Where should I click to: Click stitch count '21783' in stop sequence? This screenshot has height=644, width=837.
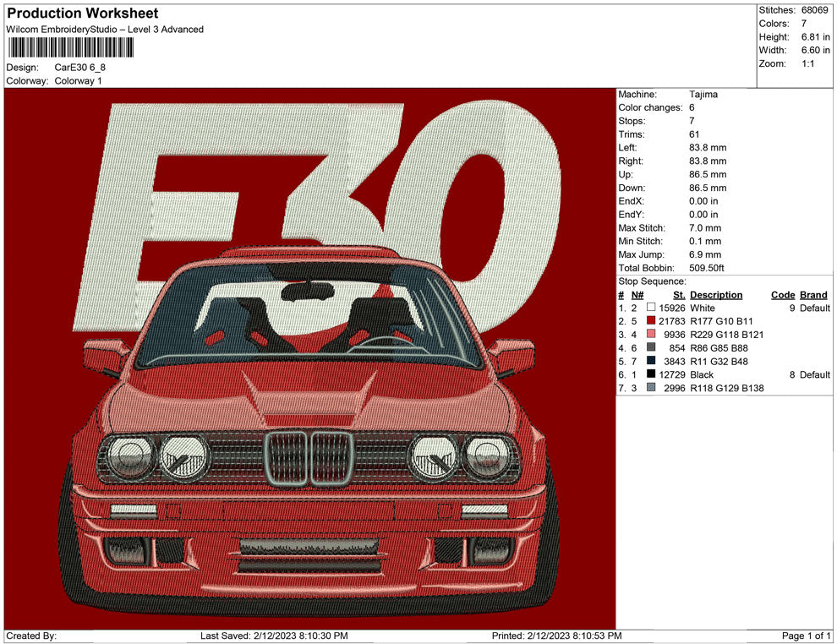point(672,321)
